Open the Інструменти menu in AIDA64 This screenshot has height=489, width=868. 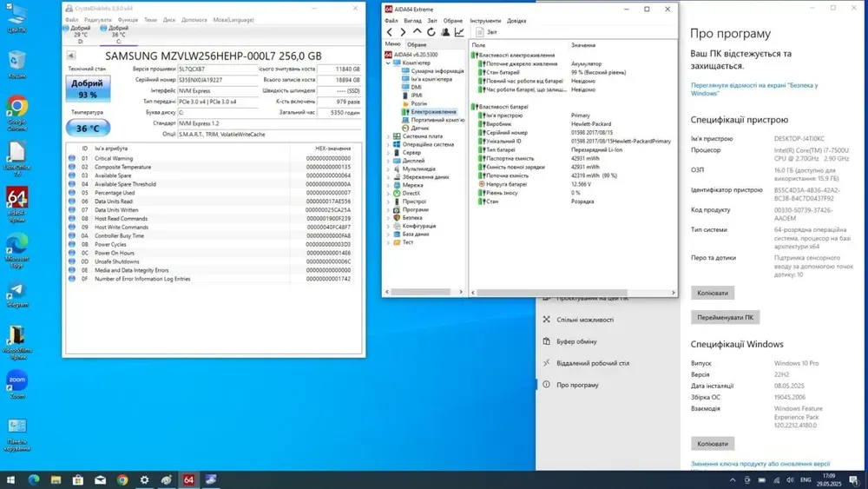pyautogui.click(x=484, y=21)
